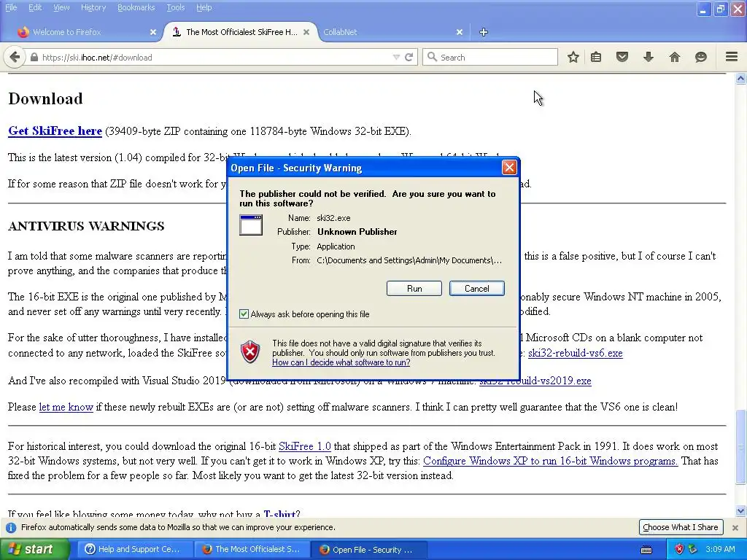Open a new tab with the plus icon
747x560 pixels.
click(x=484, y=32)
